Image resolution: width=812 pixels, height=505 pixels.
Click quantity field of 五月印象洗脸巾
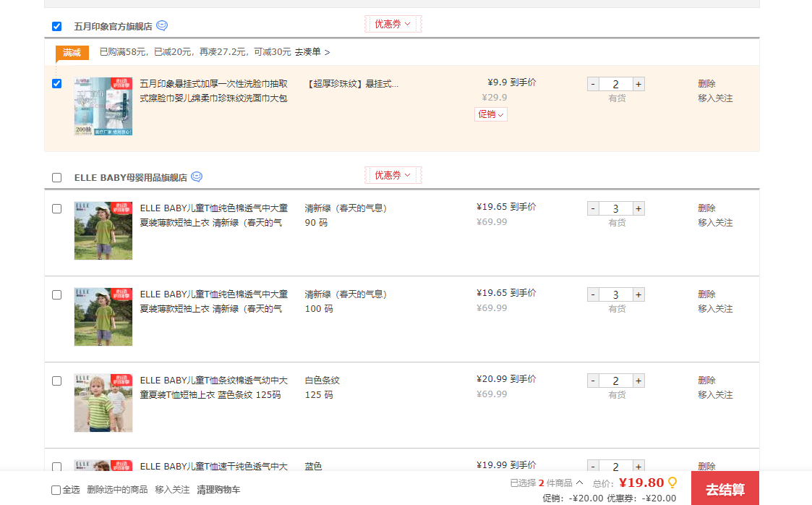[616, 84]
